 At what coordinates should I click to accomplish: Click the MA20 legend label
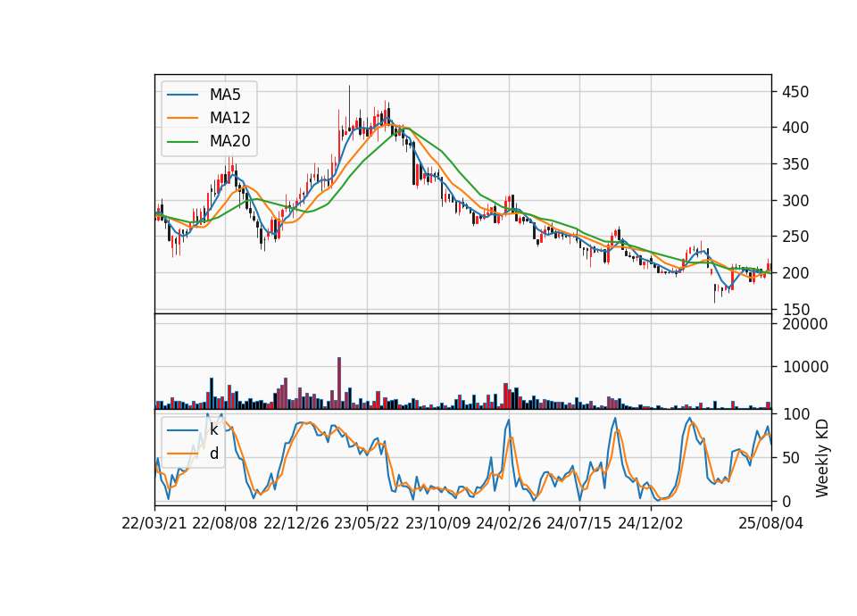tap(229, 141)
